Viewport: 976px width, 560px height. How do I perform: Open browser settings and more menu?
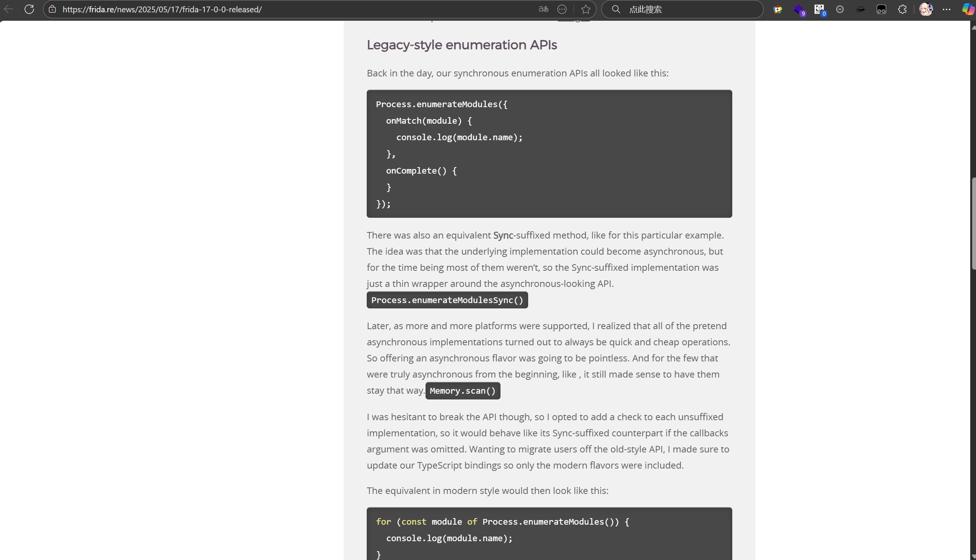pyautogui.click(x=947, y=9)
